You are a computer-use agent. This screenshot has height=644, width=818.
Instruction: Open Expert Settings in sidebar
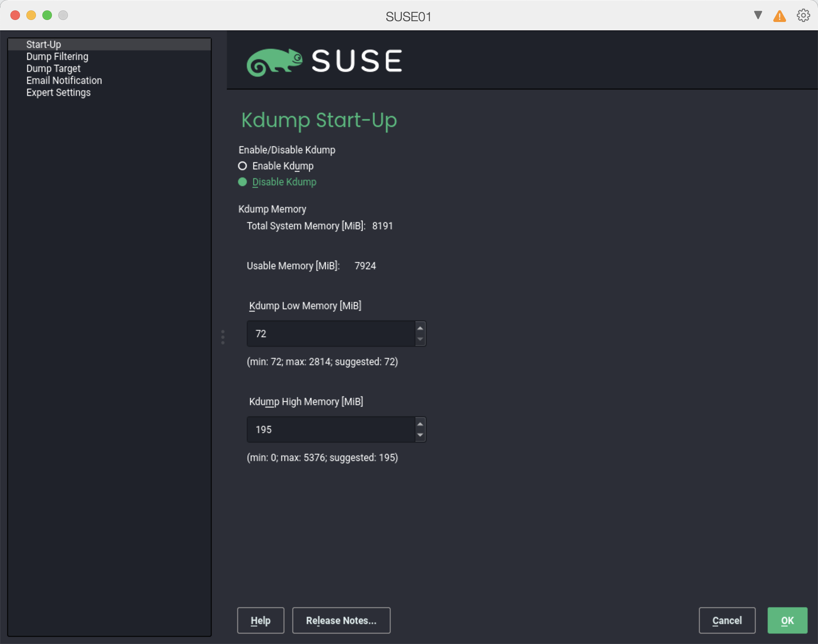(58, 93)
